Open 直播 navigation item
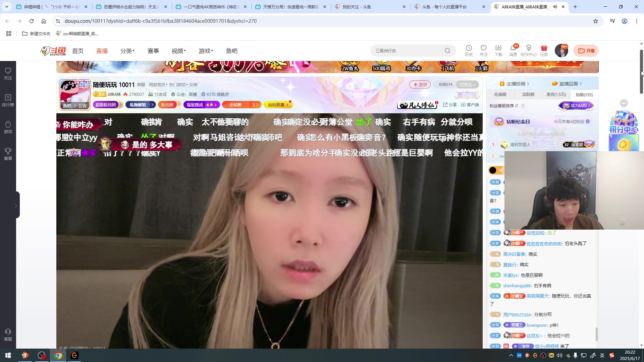Viewport: 644px width, 362px height. coord(102,51)
